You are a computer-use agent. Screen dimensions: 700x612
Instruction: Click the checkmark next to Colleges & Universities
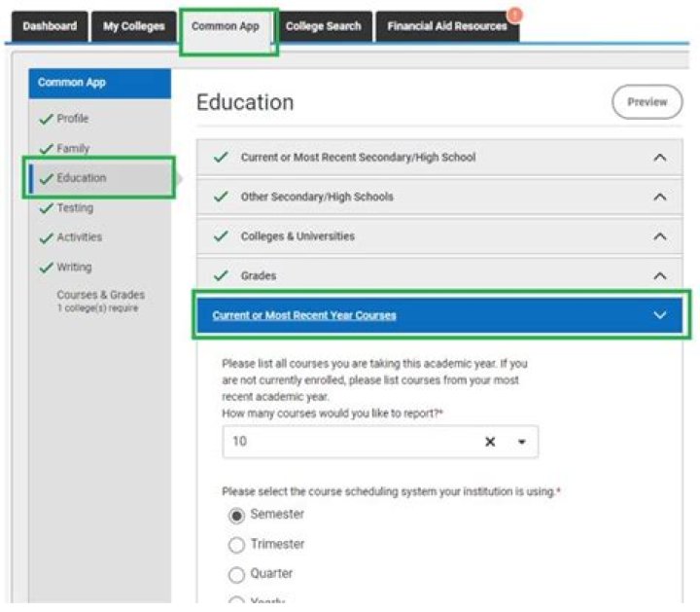(221, 235)
